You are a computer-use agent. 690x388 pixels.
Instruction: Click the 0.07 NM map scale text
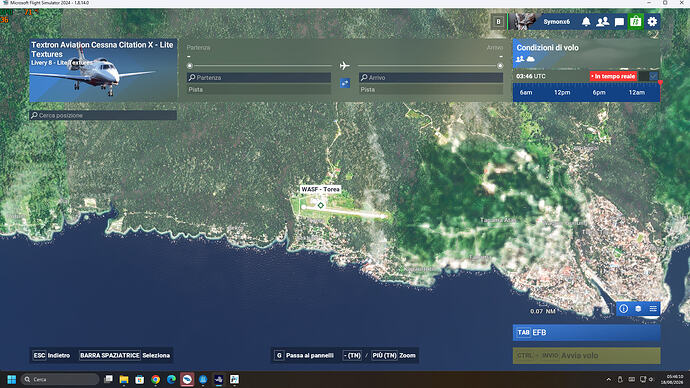tap(543, 311)
